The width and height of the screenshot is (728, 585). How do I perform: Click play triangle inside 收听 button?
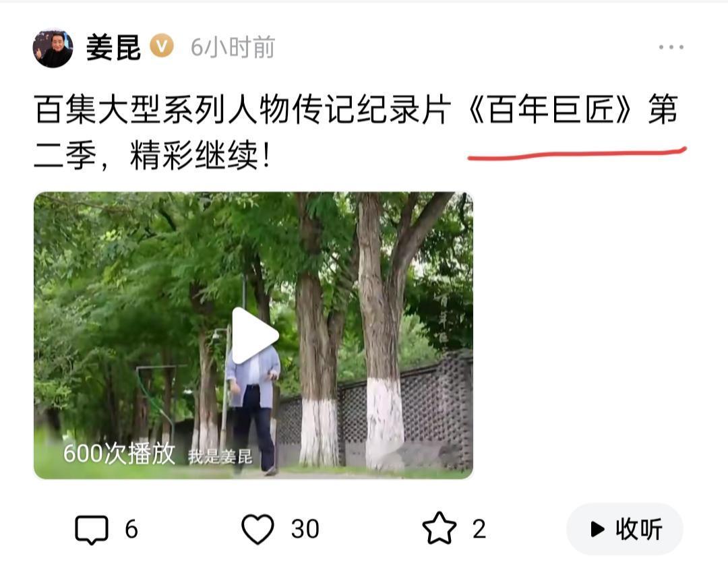597,529
